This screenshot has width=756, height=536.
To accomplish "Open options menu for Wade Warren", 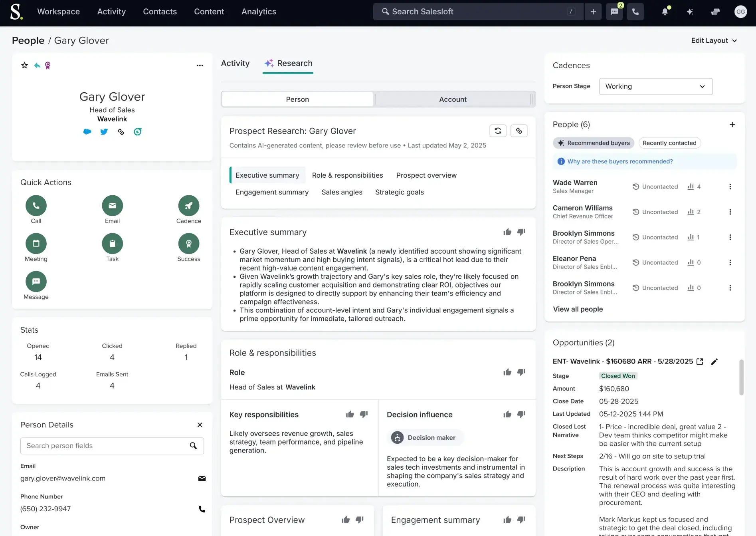I will 730,187.
